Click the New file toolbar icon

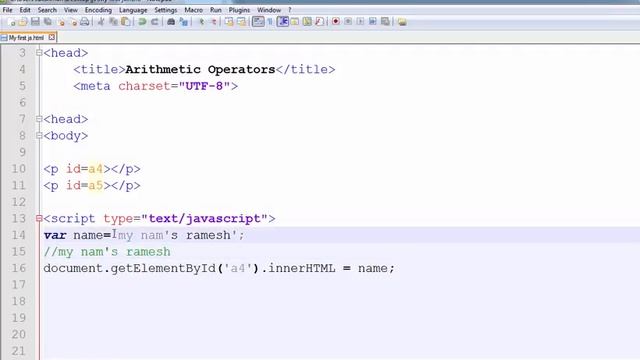11,22
